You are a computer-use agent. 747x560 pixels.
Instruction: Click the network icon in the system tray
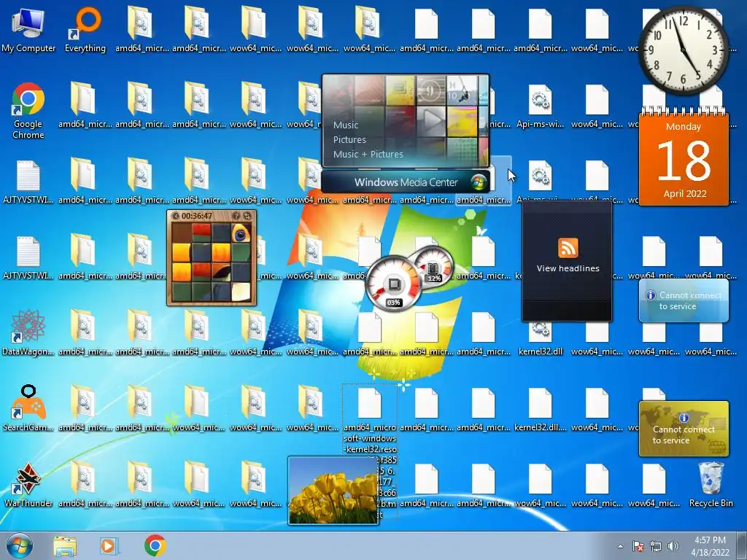[656, 546]
